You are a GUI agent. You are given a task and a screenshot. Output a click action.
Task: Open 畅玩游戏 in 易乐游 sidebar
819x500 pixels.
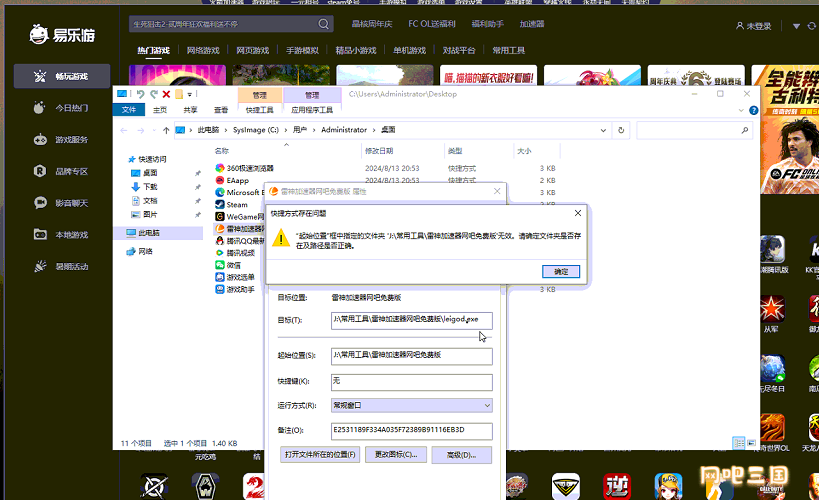(x=62, y=76)
